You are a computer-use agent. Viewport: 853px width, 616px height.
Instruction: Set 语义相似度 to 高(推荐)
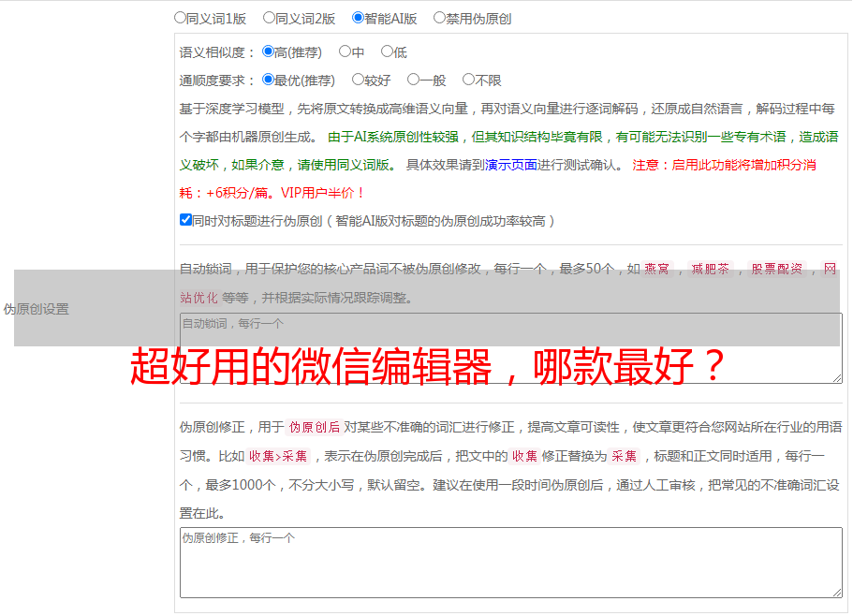(268, 51)
